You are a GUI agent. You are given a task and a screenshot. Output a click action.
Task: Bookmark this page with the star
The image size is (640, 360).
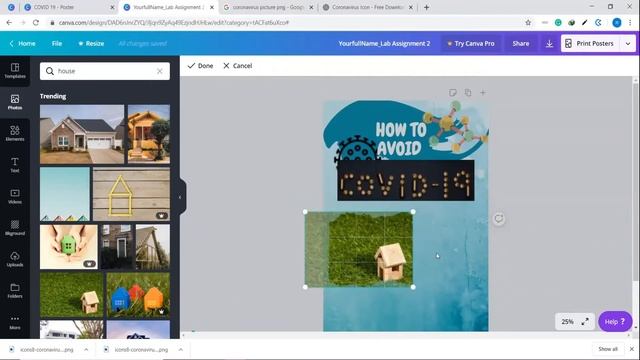(528, 23)
